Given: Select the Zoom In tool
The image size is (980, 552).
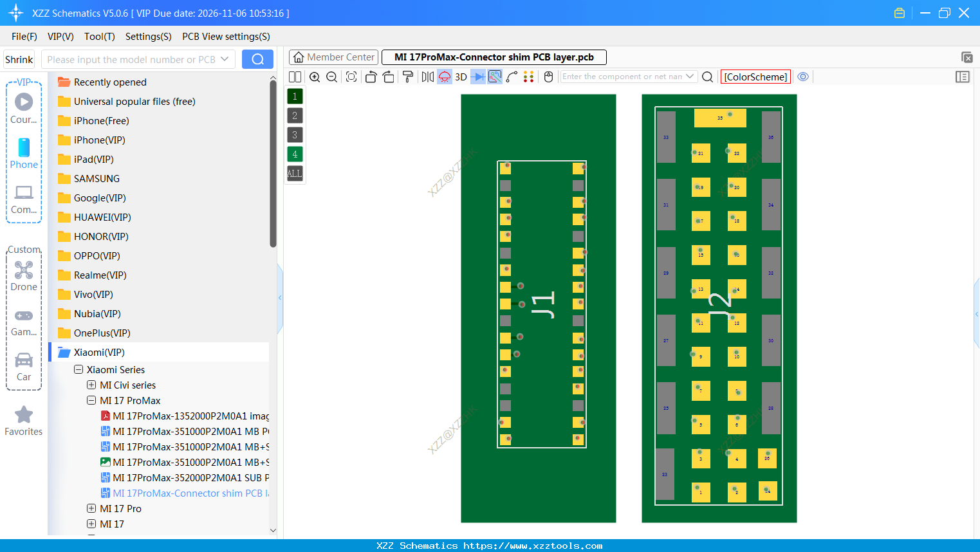Looking at the screenshot, I should point(315,77).
